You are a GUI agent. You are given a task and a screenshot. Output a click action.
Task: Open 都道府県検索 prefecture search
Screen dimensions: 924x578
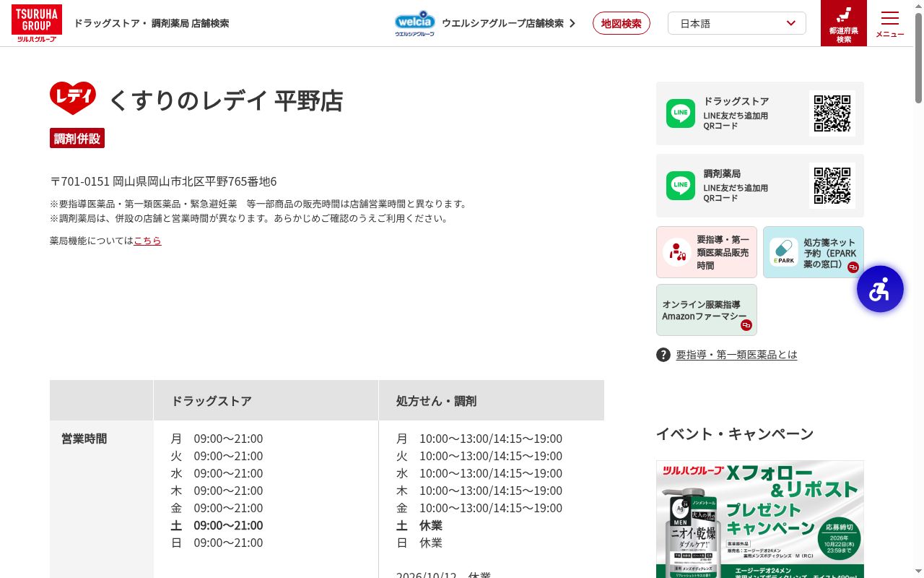coord(843,23)
